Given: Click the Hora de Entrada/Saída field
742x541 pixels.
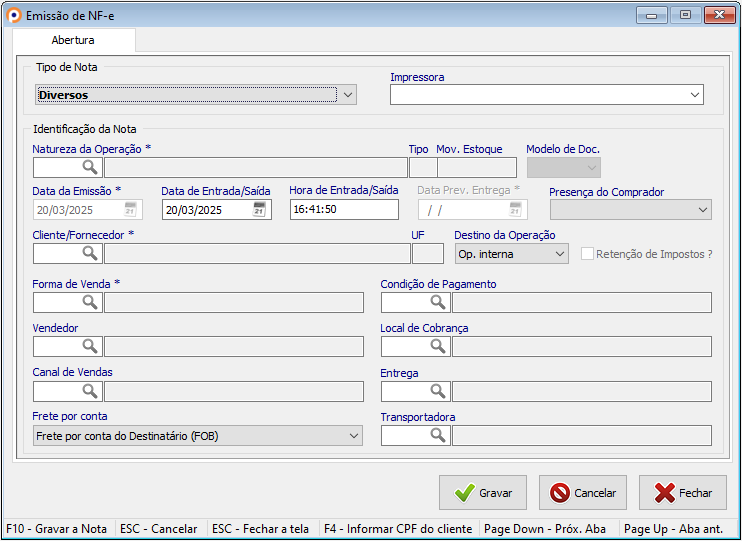Looking at the screenshot, I should click(x=343, y=210).
